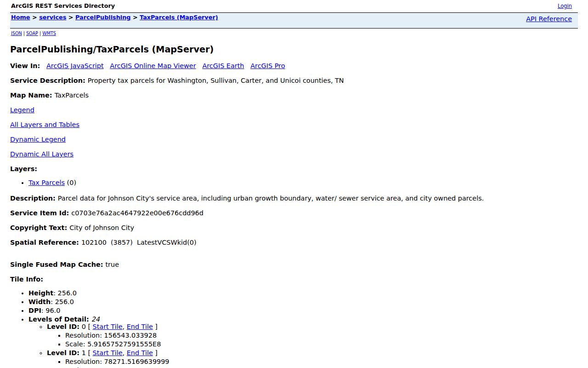Click Start Tile for Level ID 1
Image resolution: width=588 pixels, height=368 pixels.
(x=107, y=353)
